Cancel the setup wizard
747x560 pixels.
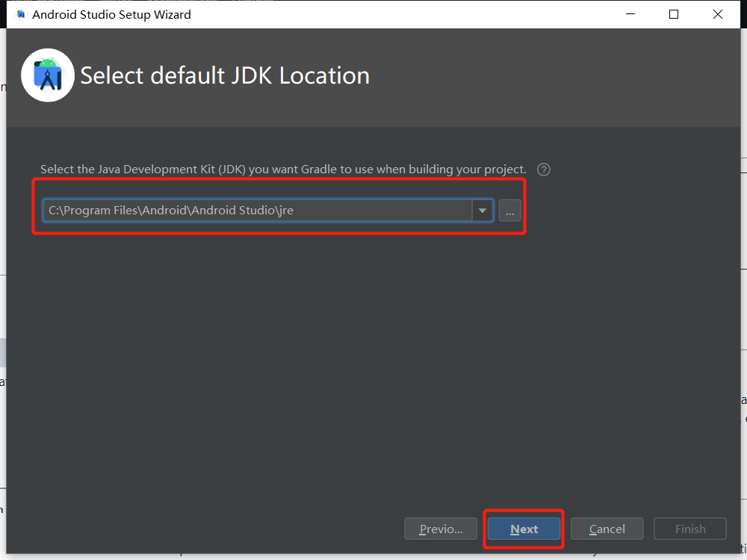pyautogui.click(x=607, y=529)
